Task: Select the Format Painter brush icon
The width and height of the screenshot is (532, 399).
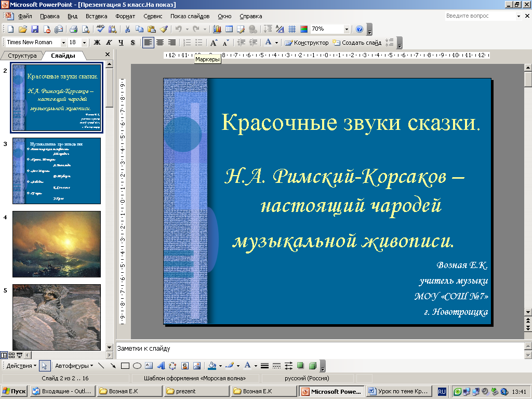Action: coord(164,29)
